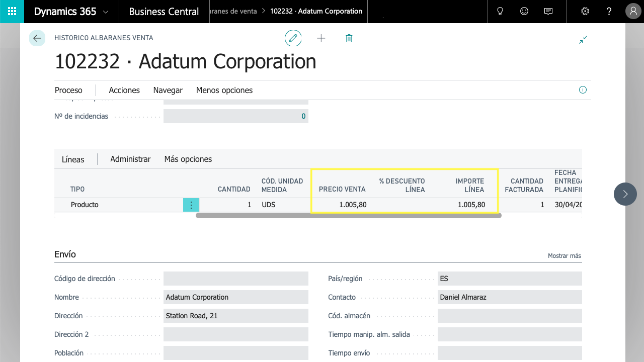Viewport: 644px width, 362px height.
Task: Delete record with the trash icon
Action: click(349, 38)
